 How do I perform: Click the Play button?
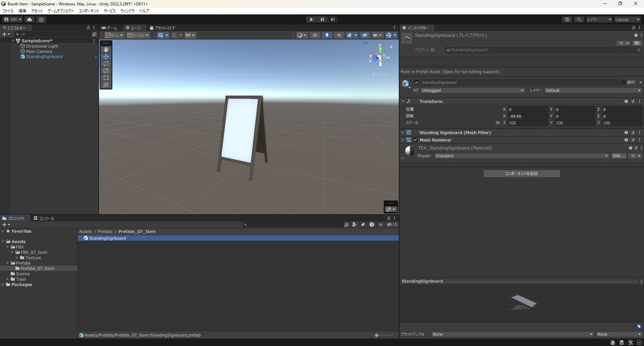[311, 20]
